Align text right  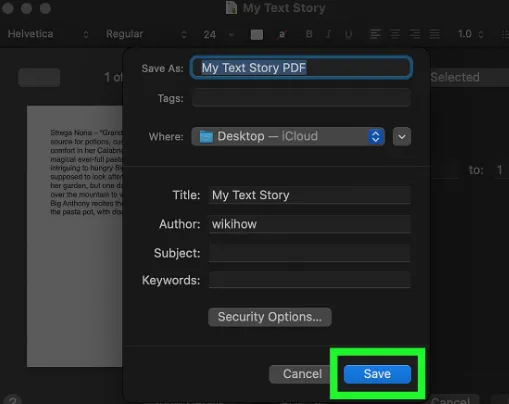click(415, 34)
